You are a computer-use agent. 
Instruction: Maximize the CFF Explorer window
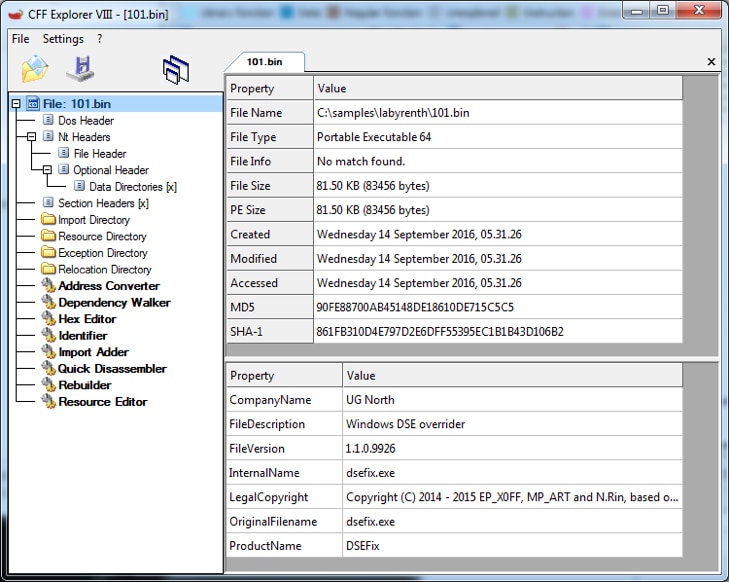(663, 10)
